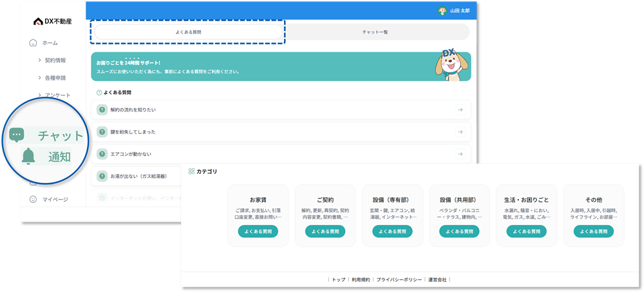Click よくある質問 button under お家賃

(x=258, y=231)
